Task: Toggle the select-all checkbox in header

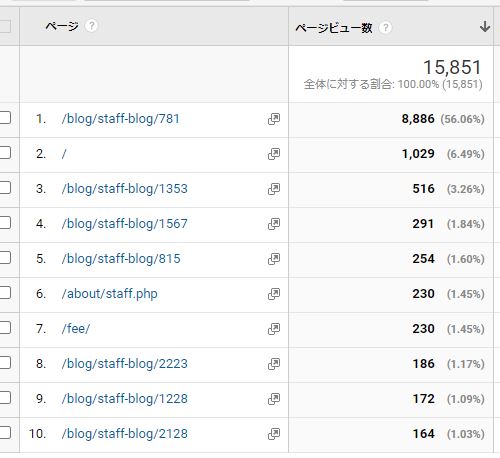Action: [5, 26]
